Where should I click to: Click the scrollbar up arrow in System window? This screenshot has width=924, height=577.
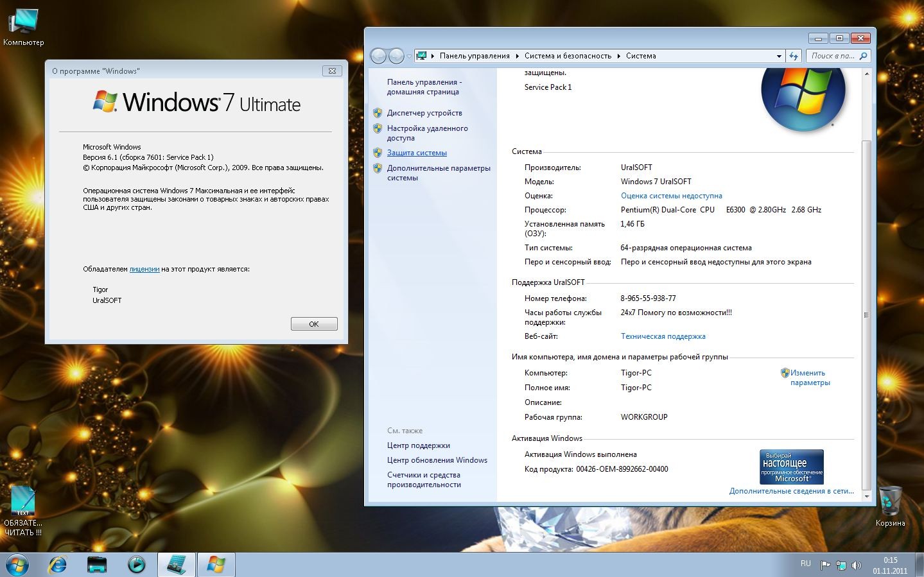866,74
